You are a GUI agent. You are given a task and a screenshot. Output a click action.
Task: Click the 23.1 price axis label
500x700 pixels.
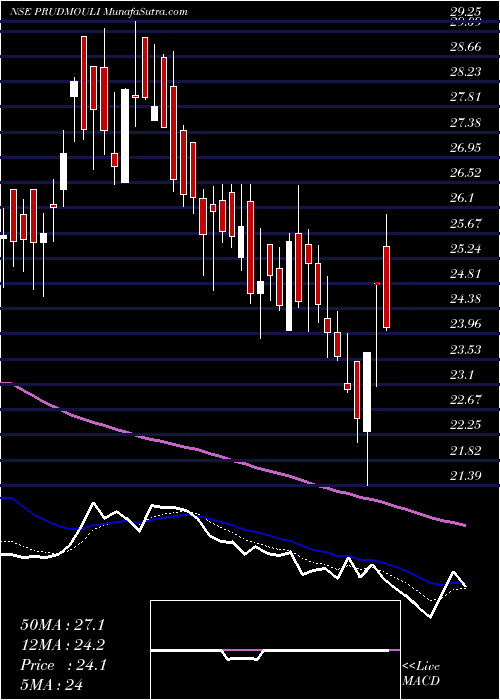(x=462, y=374)
